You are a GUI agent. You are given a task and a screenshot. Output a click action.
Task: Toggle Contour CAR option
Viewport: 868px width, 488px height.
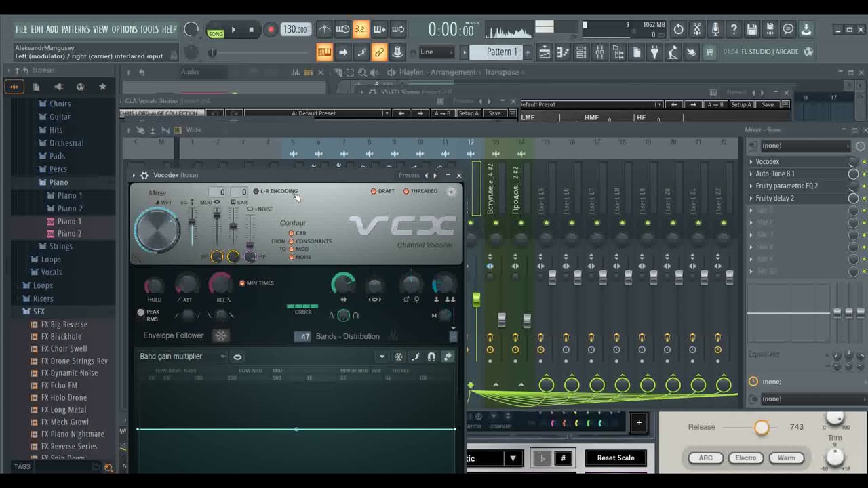point(297,233)
